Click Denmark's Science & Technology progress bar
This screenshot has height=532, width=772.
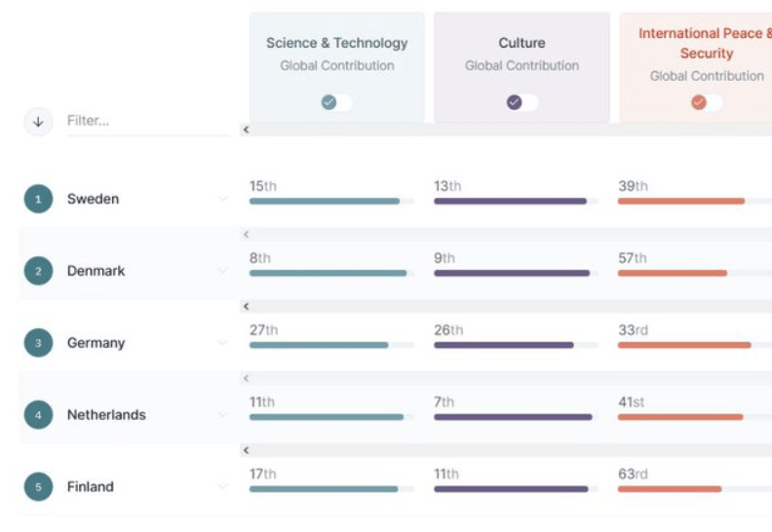click(x=328, y=274)
